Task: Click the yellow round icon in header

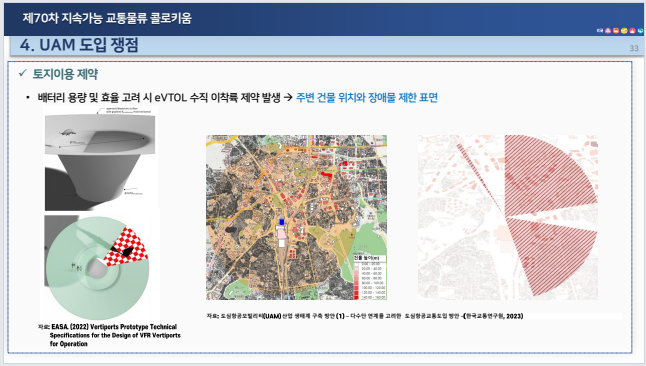Action: [x=624, y=31]
